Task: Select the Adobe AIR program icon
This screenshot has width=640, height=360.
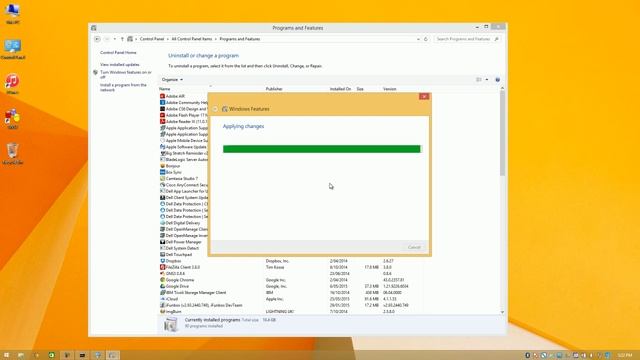Action: point(162,96)
